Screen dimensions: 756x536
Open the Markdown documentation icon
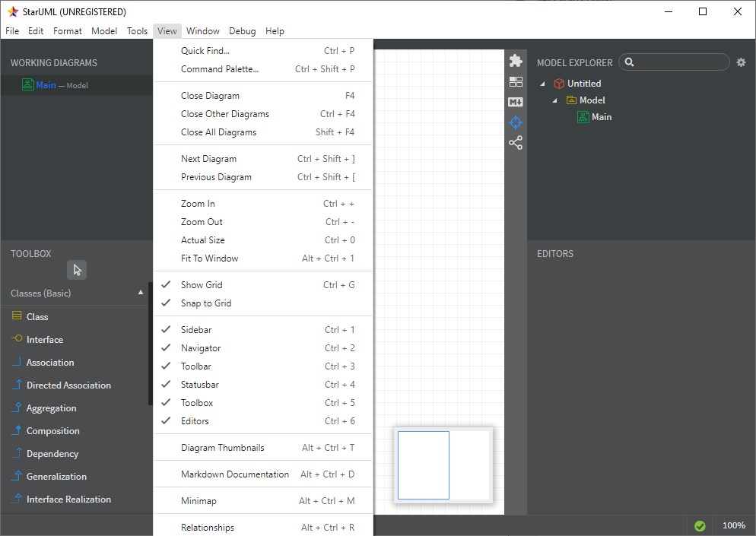coord(516,102)
